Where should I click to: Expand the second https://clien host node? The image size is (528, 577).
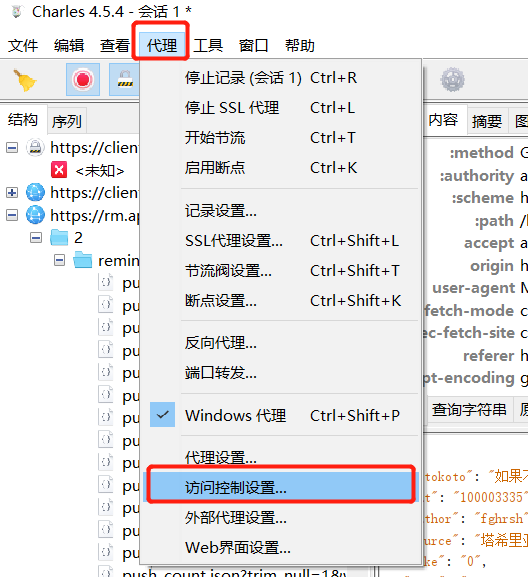[12, 192]
